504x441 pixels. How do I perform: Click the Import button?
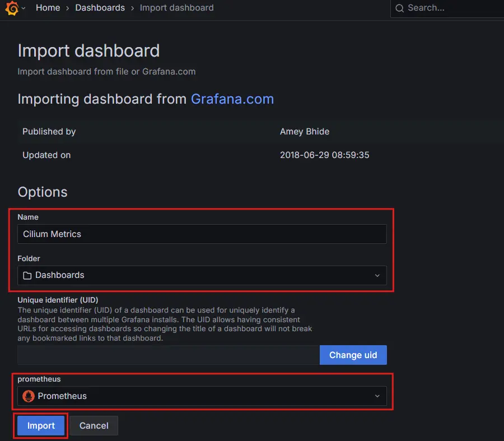click(41, 425)
